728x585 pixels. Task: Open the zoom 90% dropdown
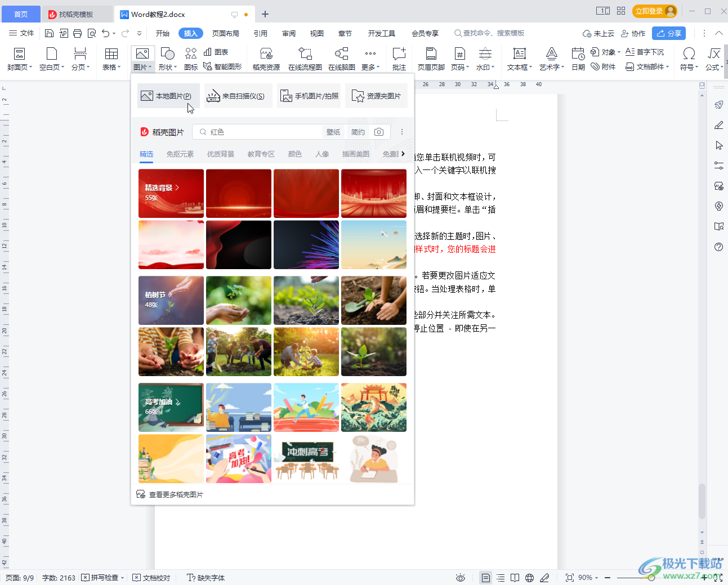[x=588, y=578]
